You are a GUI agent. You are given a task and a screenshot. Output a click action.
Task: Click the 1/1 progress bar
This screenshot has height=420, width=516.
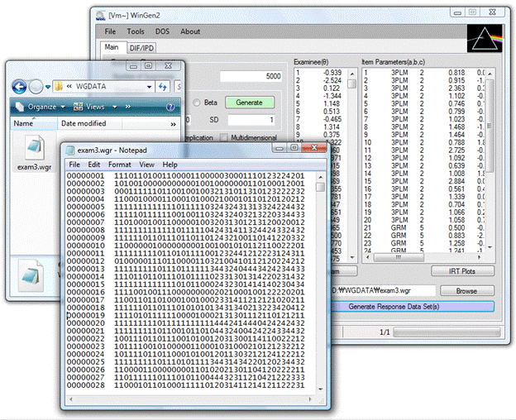(x=447, y=332)
